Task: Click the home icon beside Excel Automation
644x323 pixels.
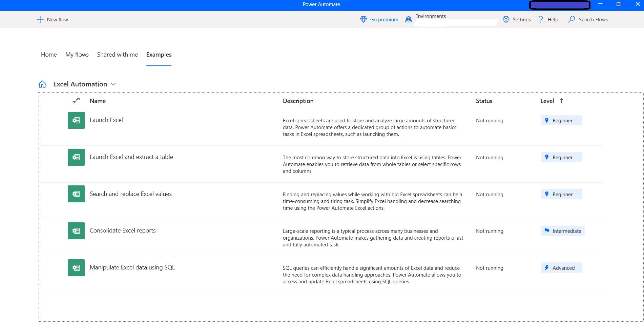Action: [42, 84]
